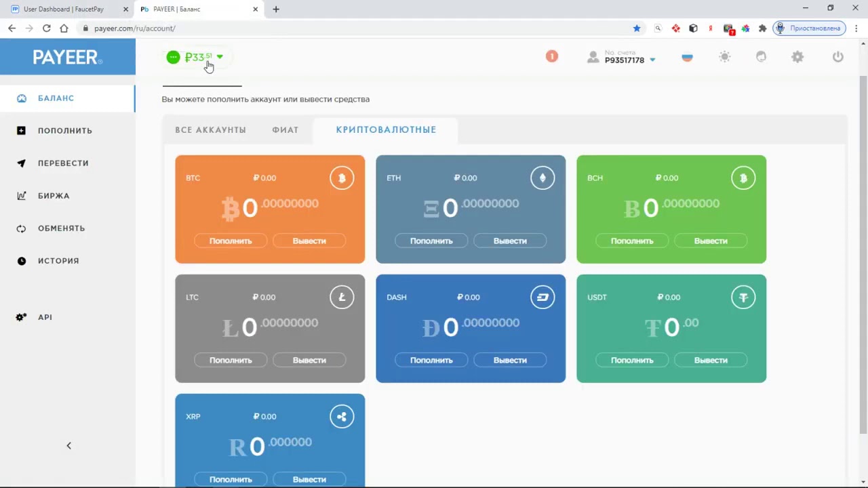This screenshot has height=488, width=868.
Task: Click Пополнить on XRP card
Action: point(231,479)
